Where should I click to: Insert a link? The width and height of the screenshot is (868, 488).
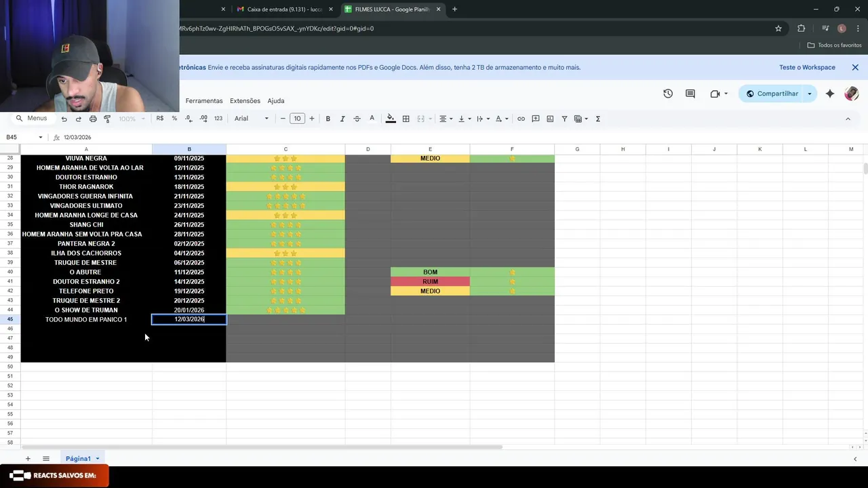tap(521, 119)
